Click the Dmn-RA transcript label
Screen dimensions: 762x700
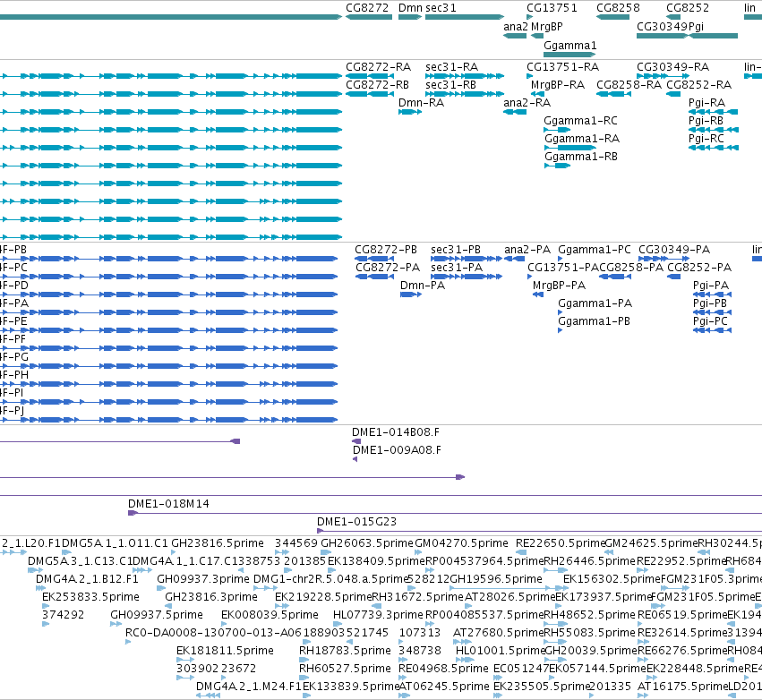pyautogui.click(x=421, y=103)
